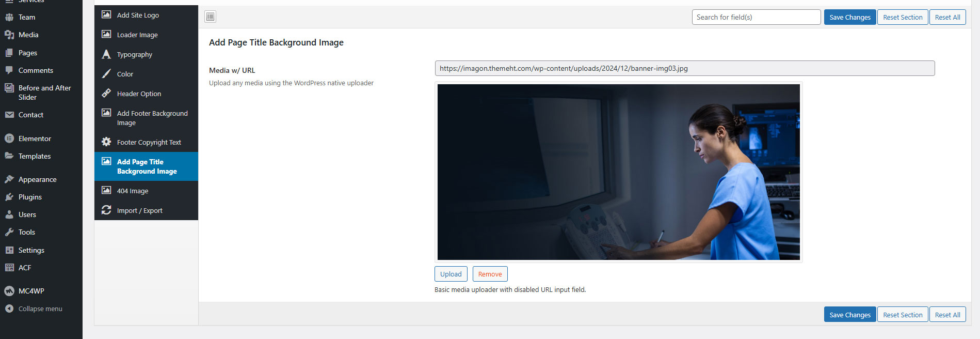Click the Loader Image picture icon
The image size is (980, 339).
point(106,34)
